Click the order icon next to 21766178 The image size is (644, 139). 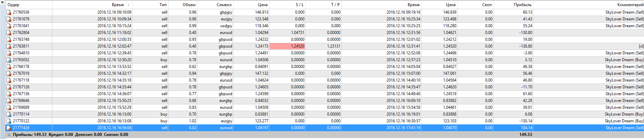tap(9, 67)
